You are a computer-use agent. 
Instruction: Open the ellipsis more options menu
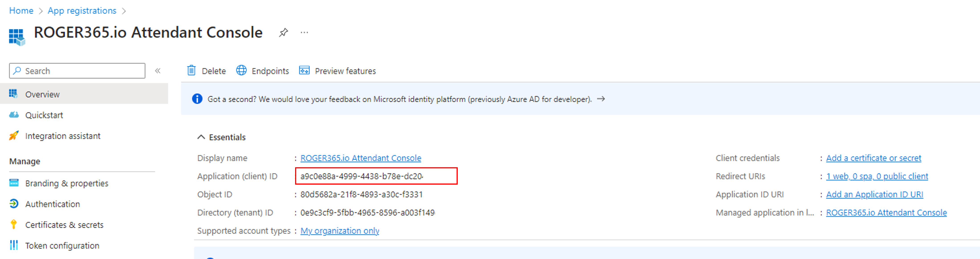click(304, 33)
